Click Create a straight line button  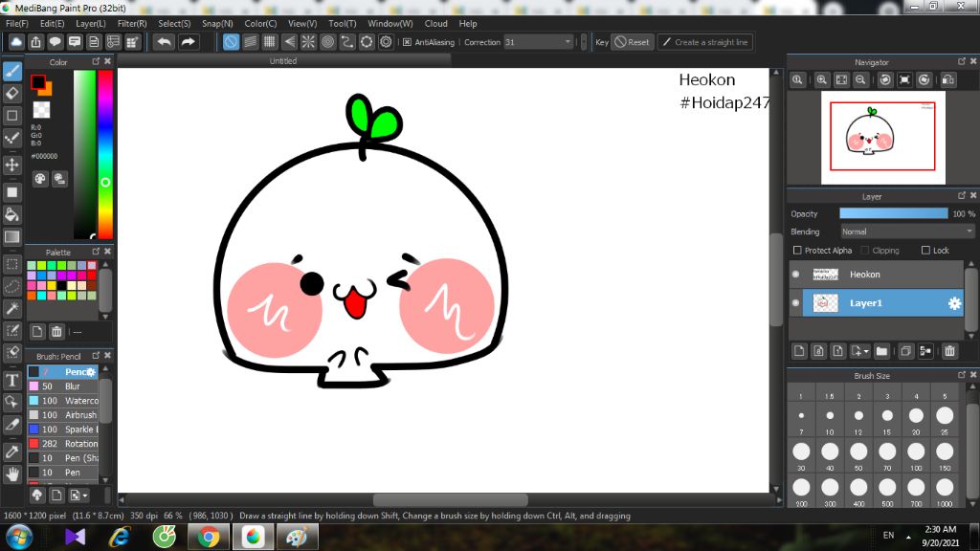pos(705,42)
